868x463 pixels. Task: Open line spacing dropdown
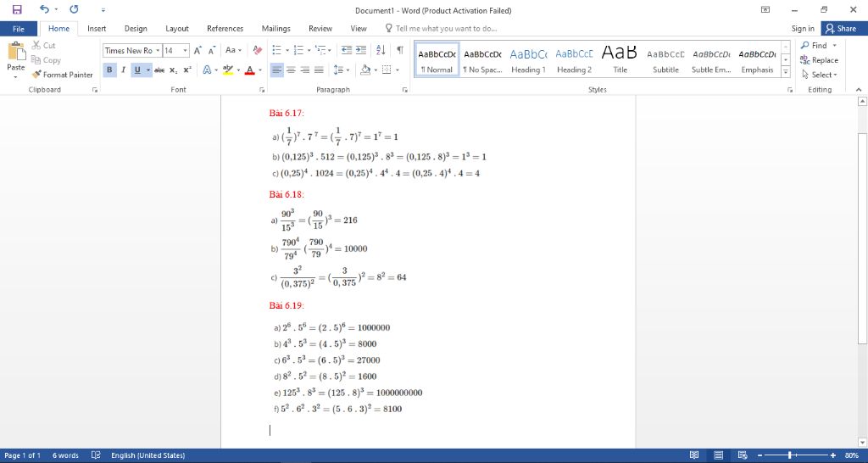(342, 70)
